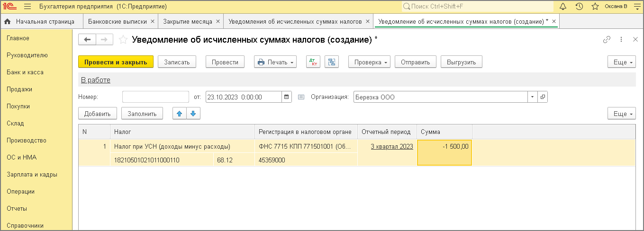
Task: Open the three-dot form options menu
Action: pyautogui.click(x=621, y=40)
